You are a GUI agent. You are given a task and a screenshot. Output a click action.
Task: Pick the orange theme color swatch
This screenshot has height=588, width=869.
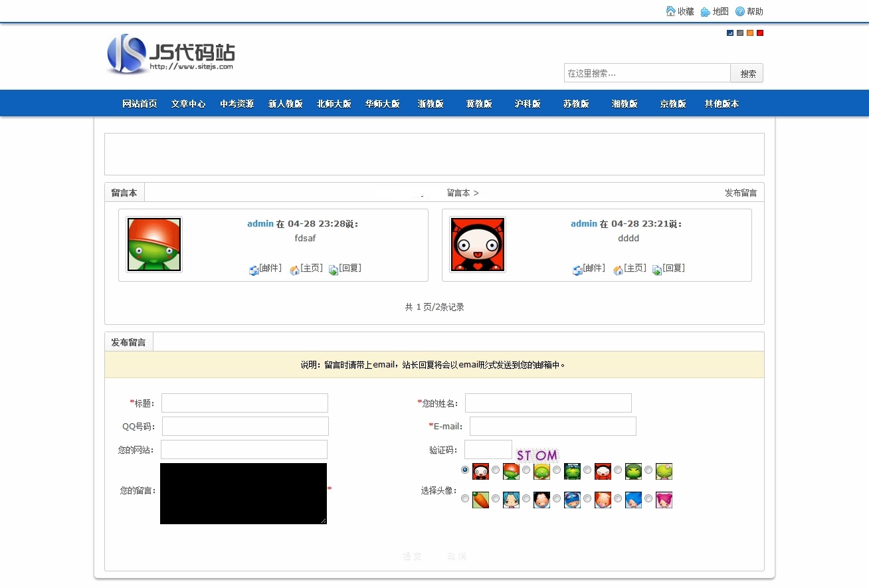point(750,33)
